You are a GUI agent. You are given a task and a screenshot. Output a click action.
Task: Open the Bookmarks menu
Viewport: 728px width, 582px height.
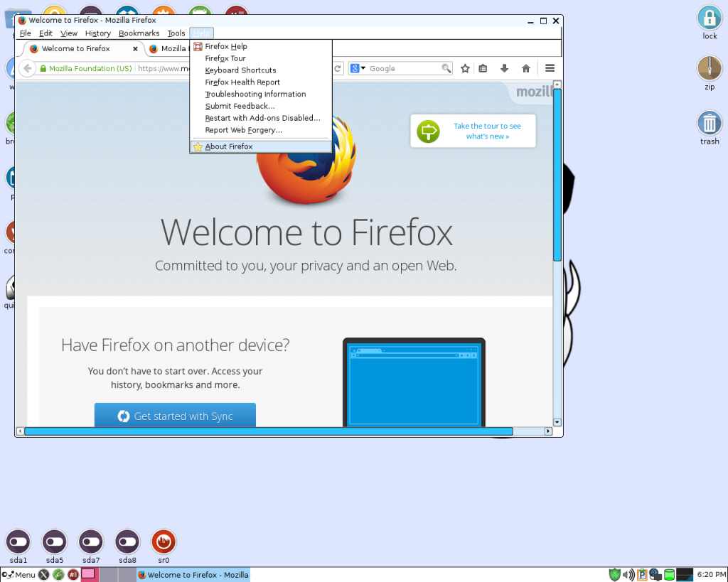tap(139, 33)
